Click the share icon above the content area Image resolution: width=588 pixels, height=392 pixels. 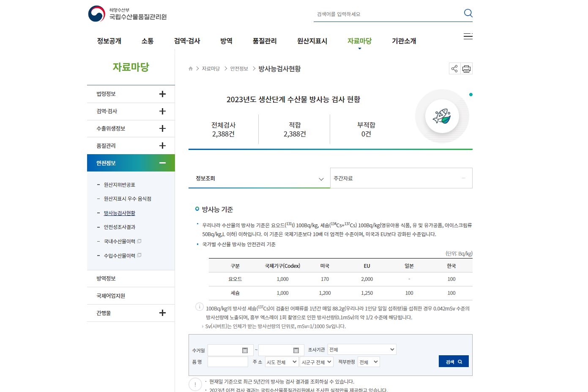click(x=454, y=68)
